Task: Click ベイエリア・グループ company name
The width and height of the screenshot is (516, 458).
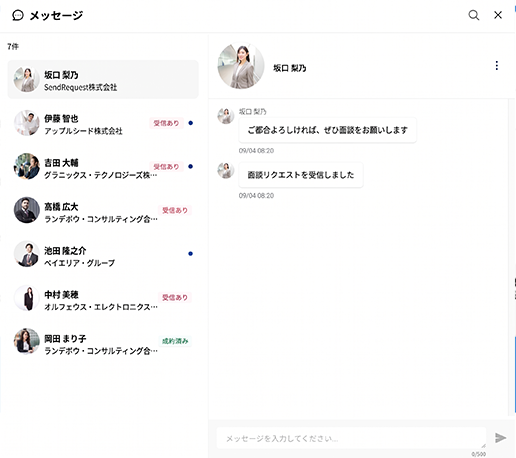Action: click(80, 263)
